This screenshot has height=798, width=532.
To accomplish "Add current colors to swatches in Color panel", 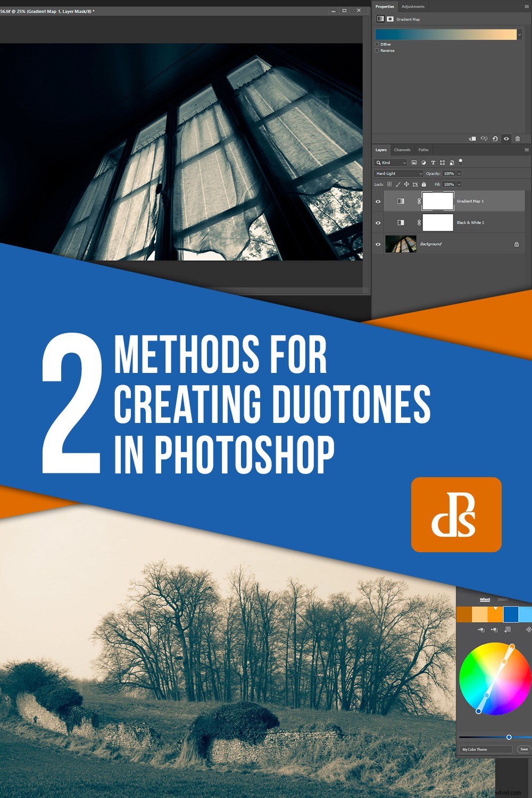I will click(x=508, y=630).
